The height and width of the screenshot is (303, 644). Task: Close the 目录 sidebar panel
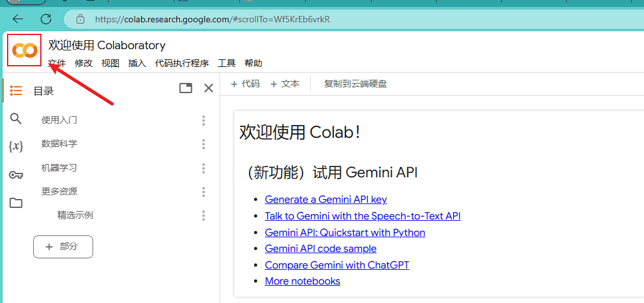click(209, 88)
